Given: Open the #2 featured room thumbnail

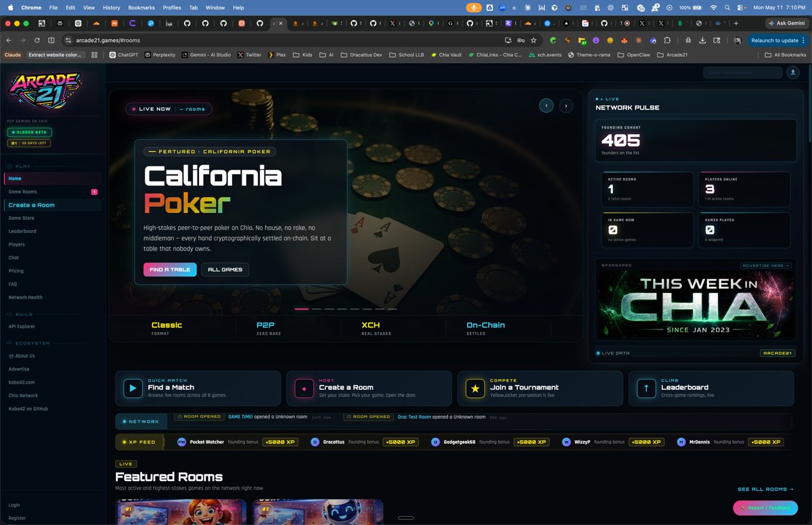Looking at the screenshot, I should [318, 513].
